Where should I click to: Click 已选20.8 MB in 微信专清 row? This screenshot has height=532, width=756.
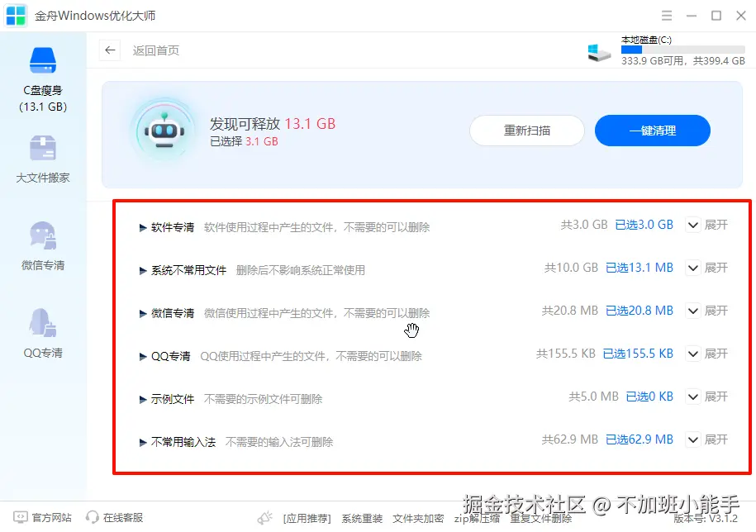[x=640, y=311]
